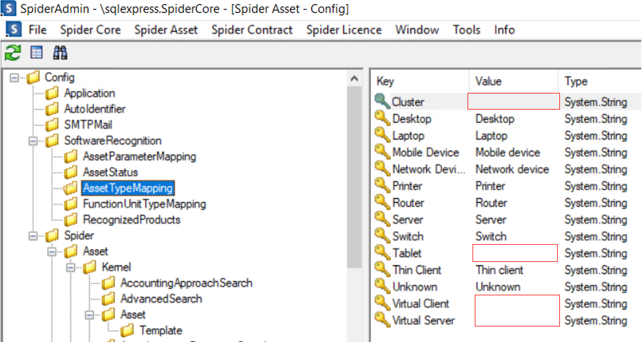The height and width of the screenshot is (342, 644).
Task: Sort by the Value column header
Action: [513, 81]
